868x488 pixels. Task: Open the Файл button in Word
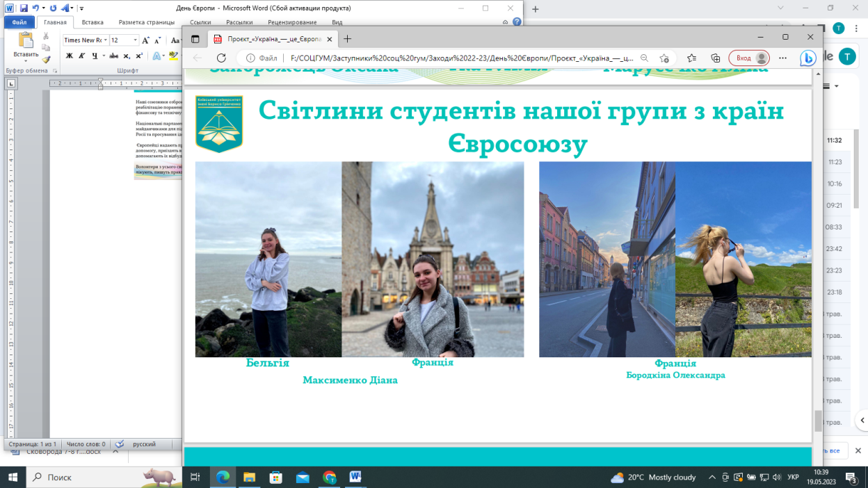click(x=19, y=22)
